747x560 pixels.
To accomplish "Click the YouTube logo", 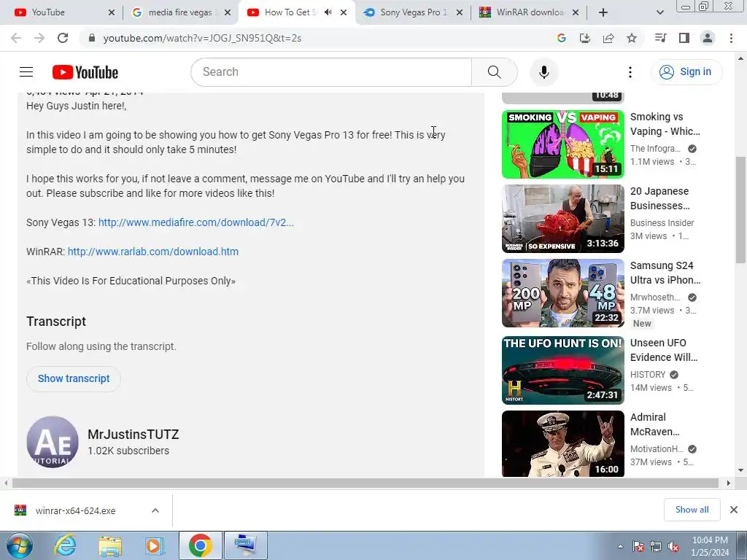I will (x=85, y=72).
